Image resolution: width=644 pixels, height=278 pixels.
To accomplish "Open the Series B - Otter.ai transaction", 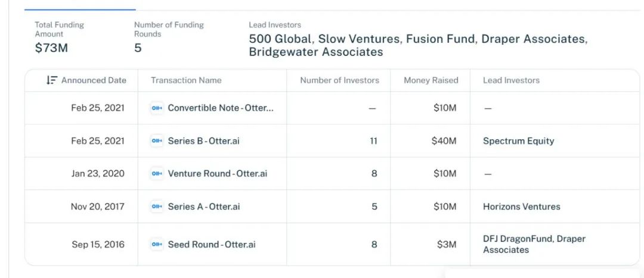I will point(204,141).
